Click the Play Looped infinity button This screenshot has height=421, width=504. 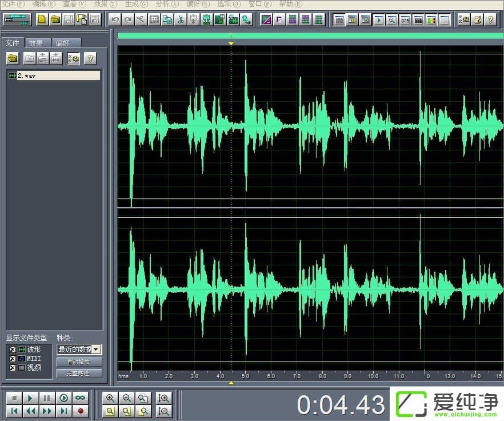click(x=81, y=398)
